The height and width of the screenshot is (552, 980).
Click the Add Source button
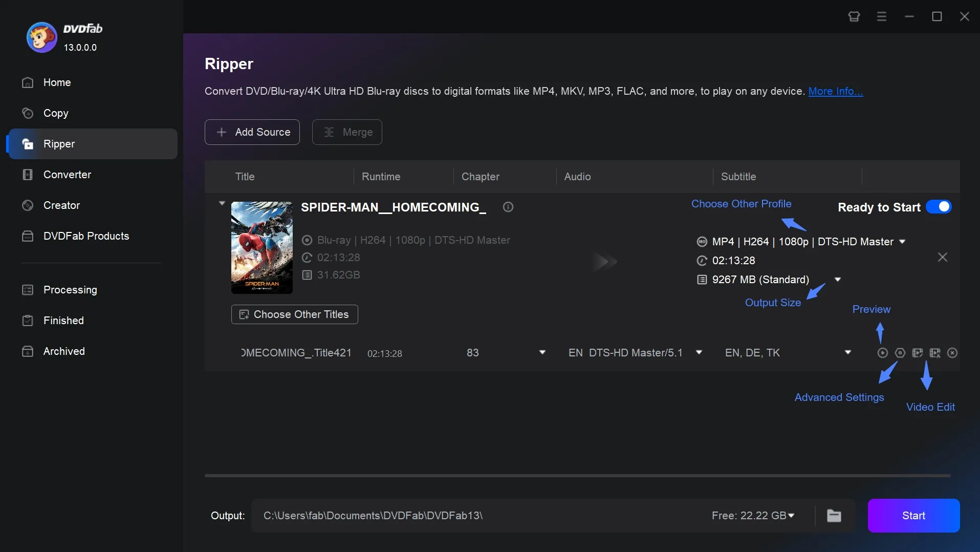(x=252, y=132)
